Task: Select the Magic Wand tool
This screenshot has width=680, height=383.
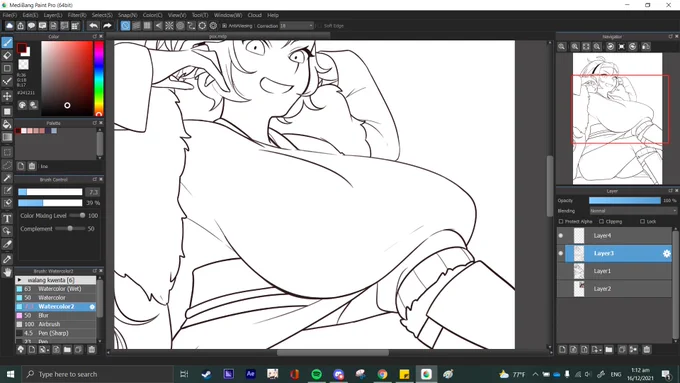Action: click(7, 178)
